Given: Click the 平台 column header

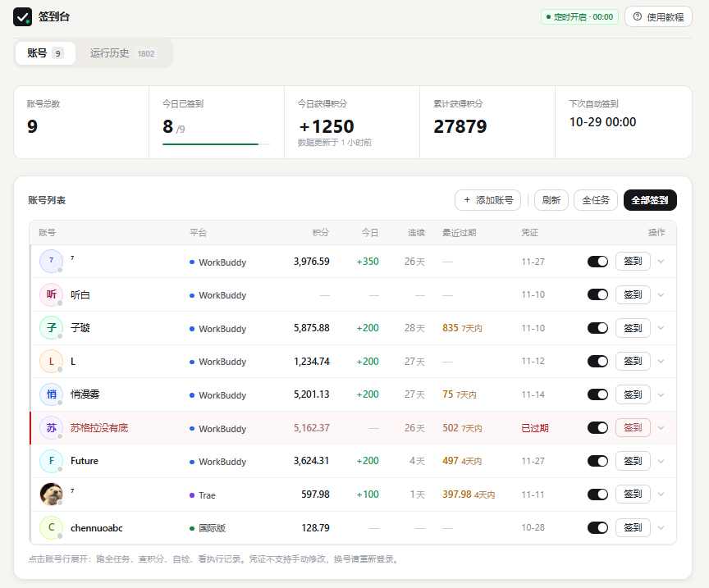Looking at the screenshot, I should [x=198, y=232].
